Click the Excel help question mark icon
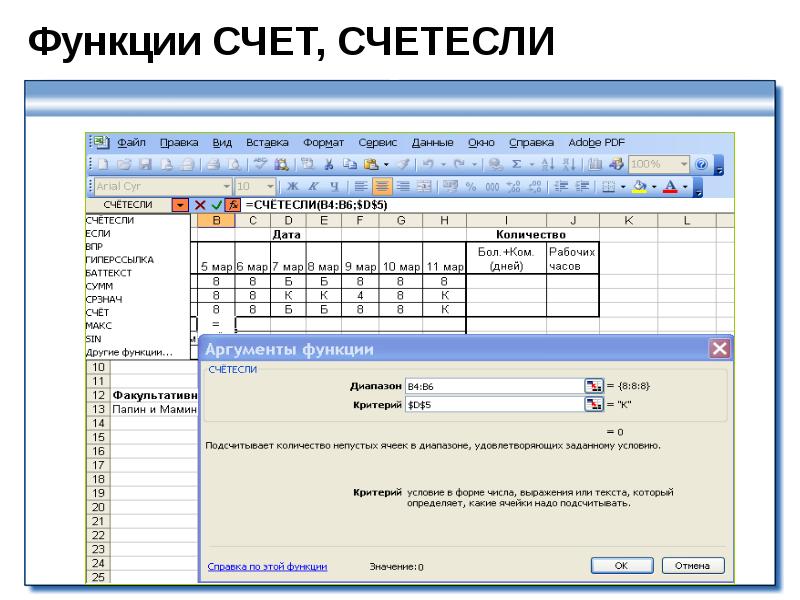 tap(701, 164)
